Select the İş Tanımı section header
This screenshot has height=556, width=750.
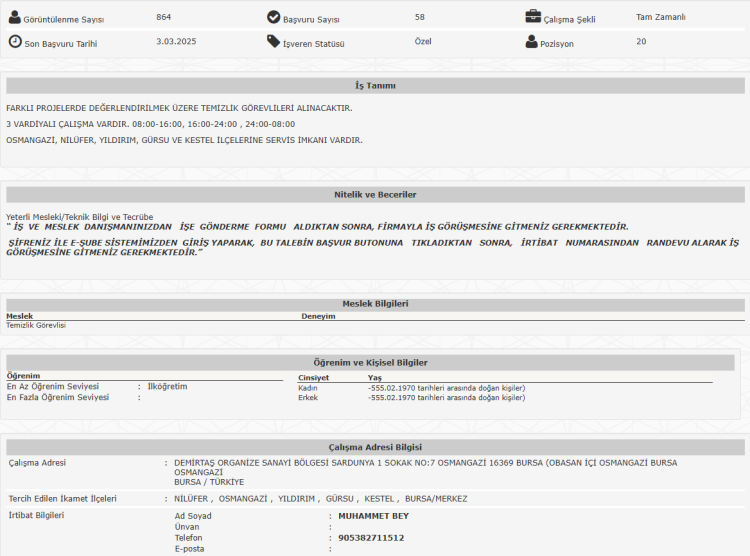[x=374, y=86]
